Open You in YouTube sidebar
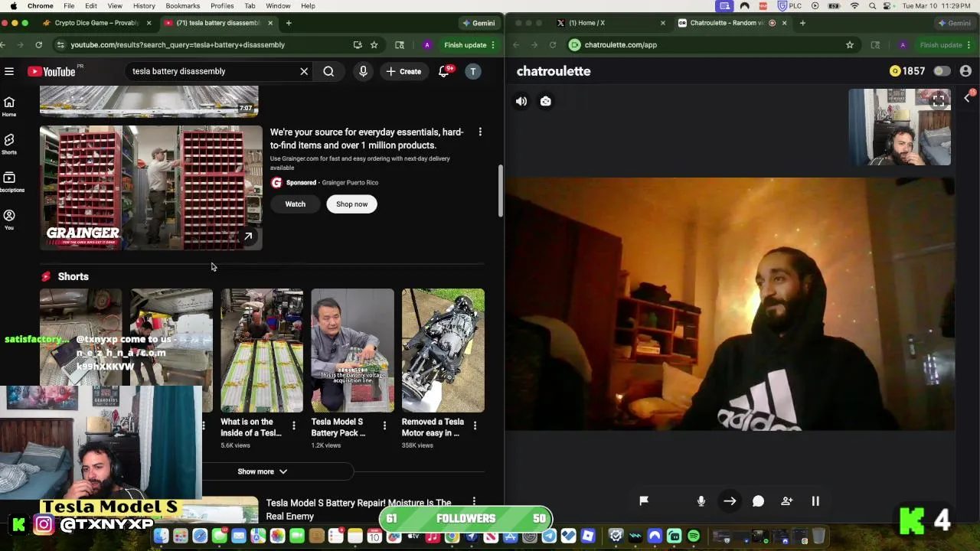Viewport: 980px width, 551px height. click(9, 220)
